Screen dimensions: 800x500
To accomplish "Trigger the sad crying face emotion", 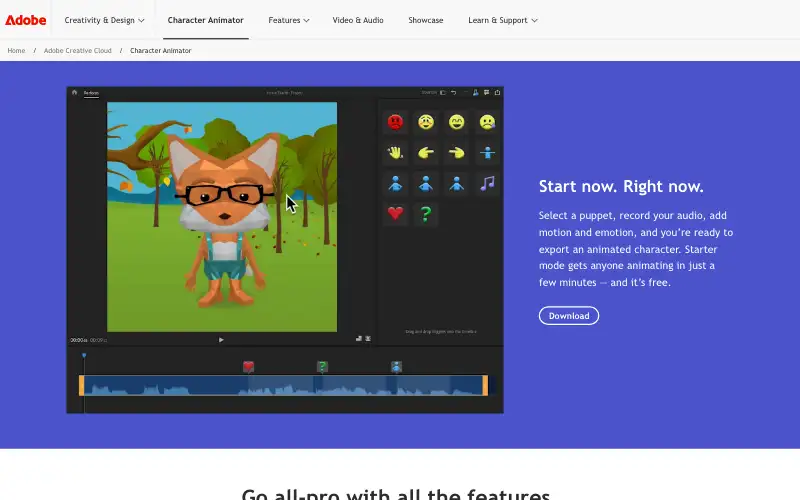I will pyautogui.click(x=487, y=122).
